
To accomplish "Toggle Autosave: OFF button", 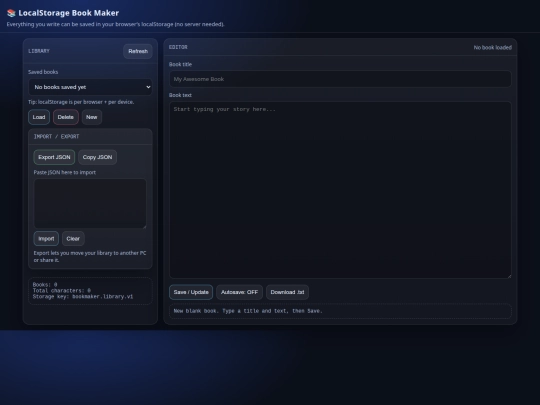I will click(x=239, y=292).
